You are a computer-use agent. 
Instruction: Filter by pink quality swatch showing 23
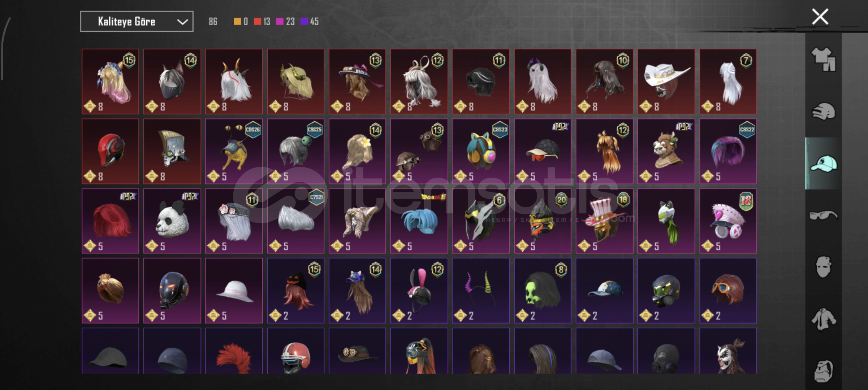pyautogui.click(x=285, y=22)
